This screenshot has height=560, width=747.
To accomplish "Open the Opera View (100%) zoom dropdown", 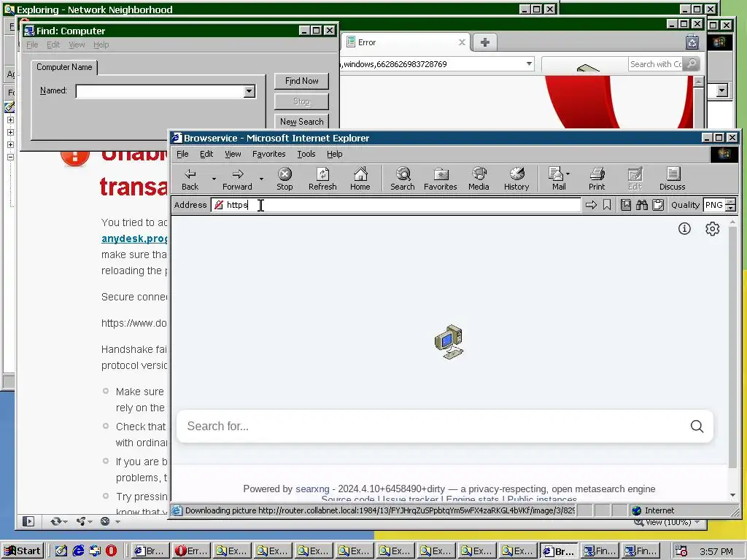I will (697, 522).
